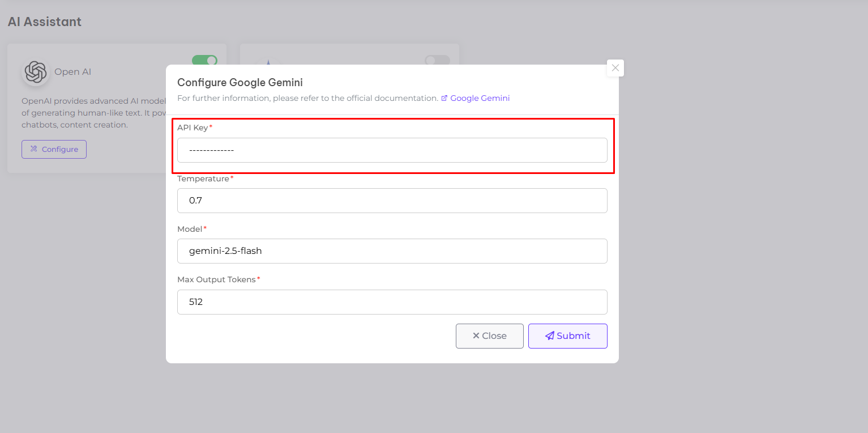Dismiss the dialog using the corner X
Viewport: 868px width, 433px height.
coord(615,68)
